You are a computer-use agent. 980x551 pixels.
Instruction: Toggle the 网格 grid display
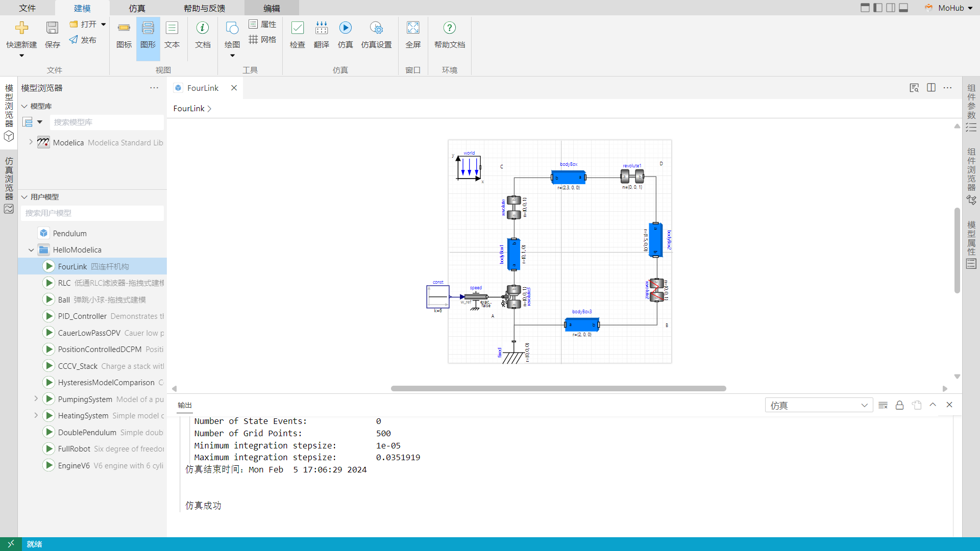click(x=263, y=39)
